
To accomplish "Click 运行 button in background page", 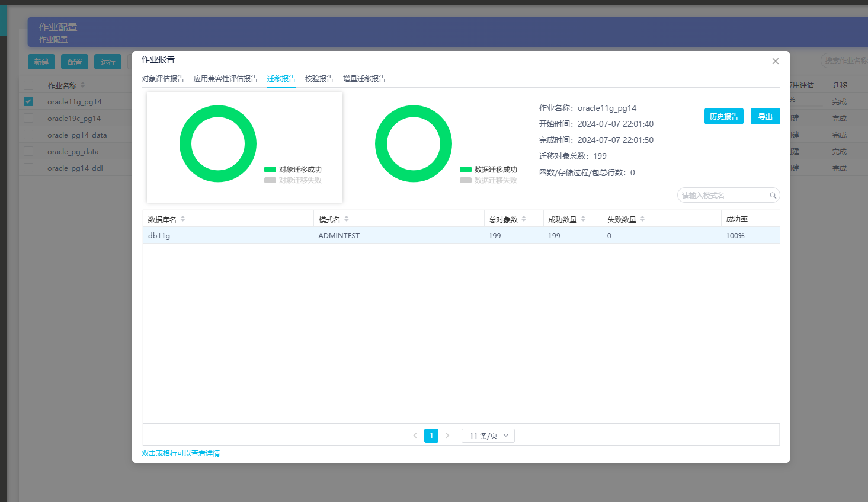I will click(x=108, y=62).
